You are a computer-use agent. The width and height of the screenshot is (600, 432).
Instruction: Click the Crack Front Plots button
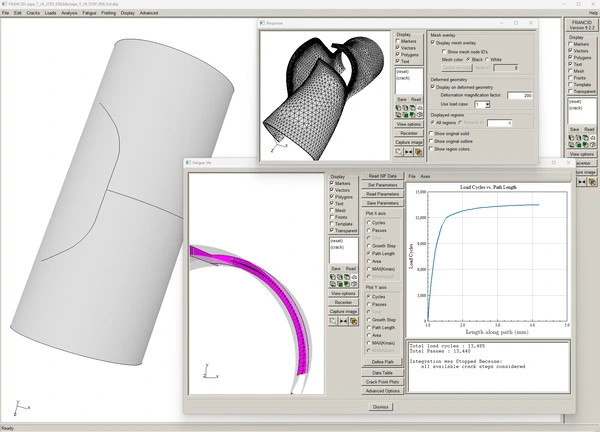pyautogui.click(x=382, y=381)
